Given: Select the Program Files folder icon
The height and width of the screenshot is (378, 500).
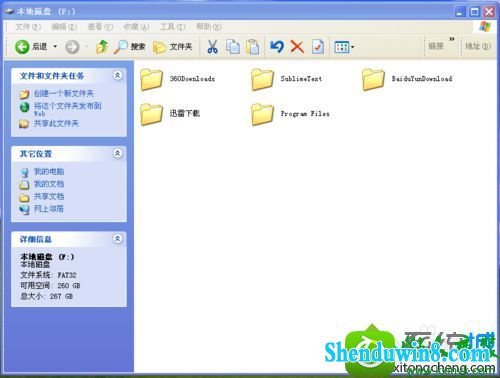Looking at the screenshot, I should click(x=262, y=114).
